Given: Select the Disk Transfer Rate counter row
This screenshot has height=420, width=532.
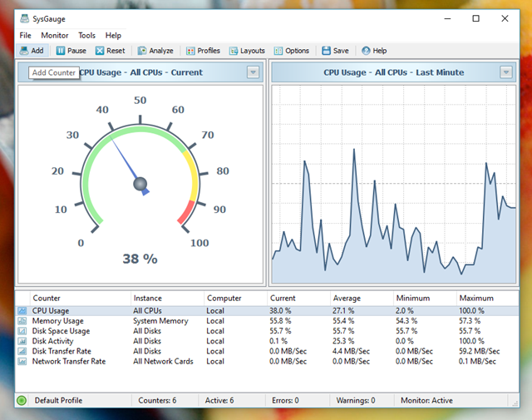Looking at the screenshot, I should pyautogui.click(x=268, y=351).
